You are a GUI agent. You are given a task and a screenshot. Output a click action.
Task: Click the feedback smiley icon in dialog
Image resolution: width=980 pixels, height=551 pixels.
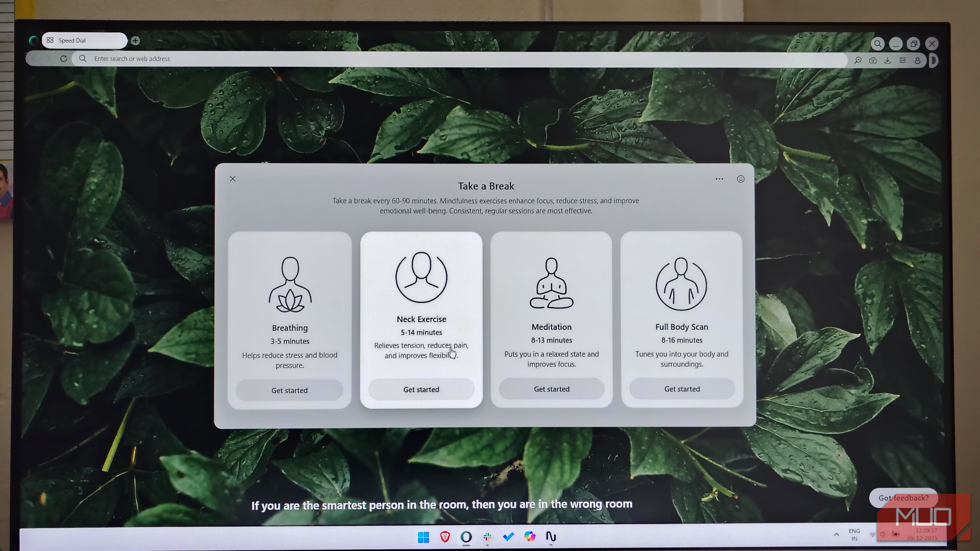[740, 179]
